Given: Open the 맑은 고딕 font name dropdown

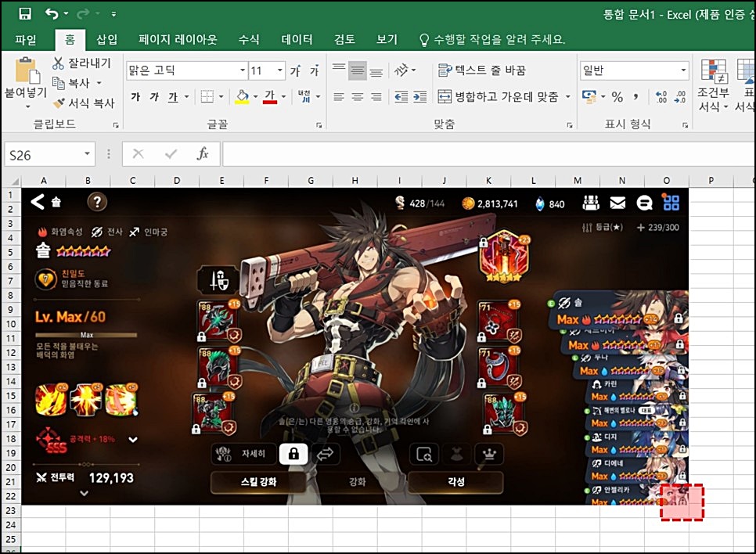Looking at the screenshot, I should [243, 71].
